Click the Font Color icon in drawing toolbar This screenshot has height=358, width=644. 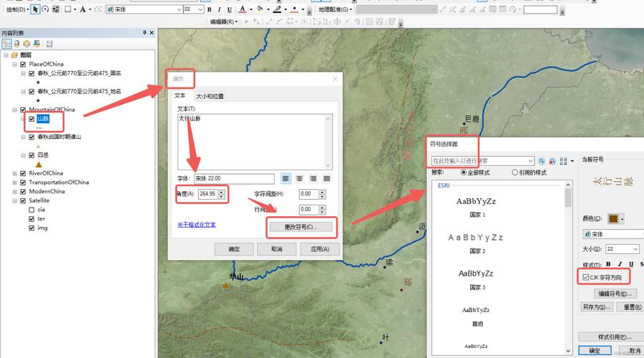pyautogui.click(x=243, y=9)
